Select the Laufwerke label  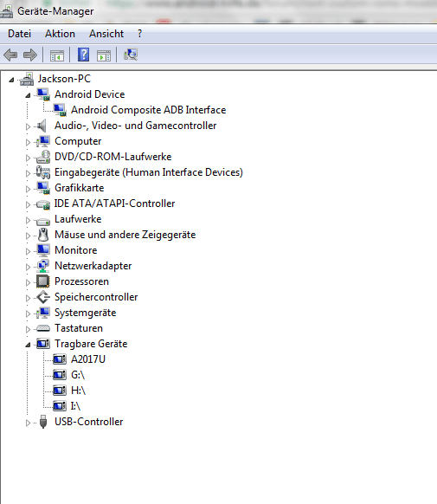coord(78,219)
